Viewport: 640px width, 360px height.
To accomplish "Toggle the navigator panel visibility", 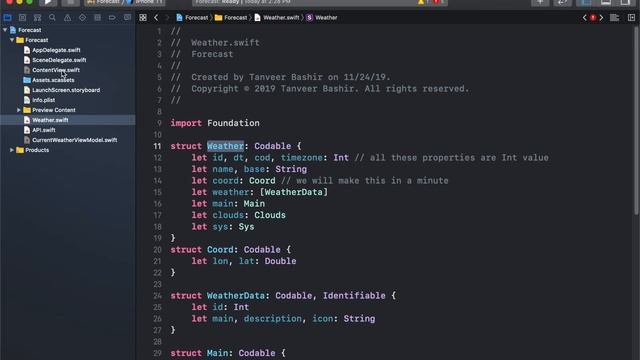I will [x=586, y=2].
